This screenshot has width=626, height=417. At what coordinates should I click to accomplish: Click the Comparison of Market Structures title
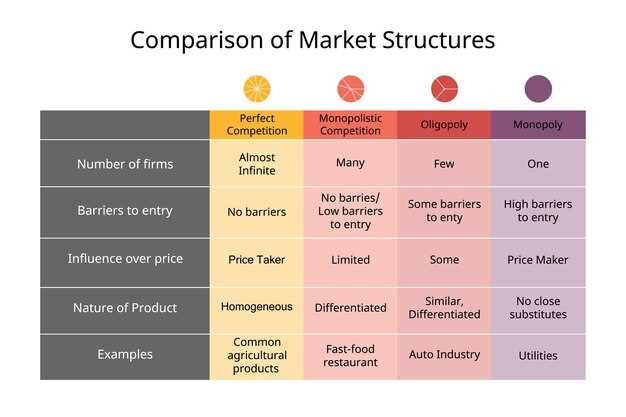313,40
